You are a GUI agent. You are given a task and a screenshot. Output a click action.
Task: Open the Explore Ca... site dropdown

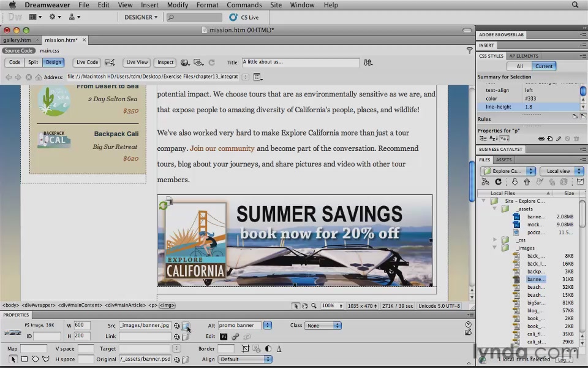tap(508, 171)
